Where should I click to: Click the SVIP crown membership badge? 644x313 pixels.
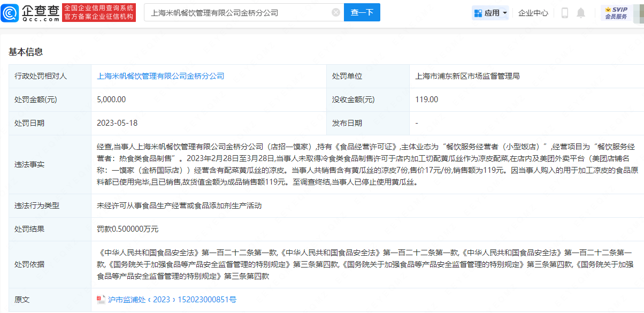pyautogui.click(x=616, y=13)
